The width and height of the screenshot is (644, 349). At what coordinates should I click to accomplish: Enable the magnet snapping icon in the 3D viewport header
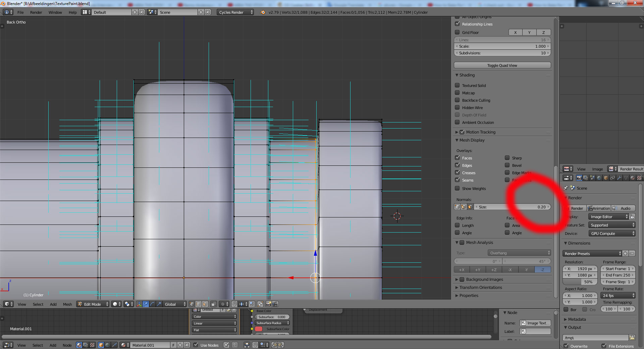[234, 304]
